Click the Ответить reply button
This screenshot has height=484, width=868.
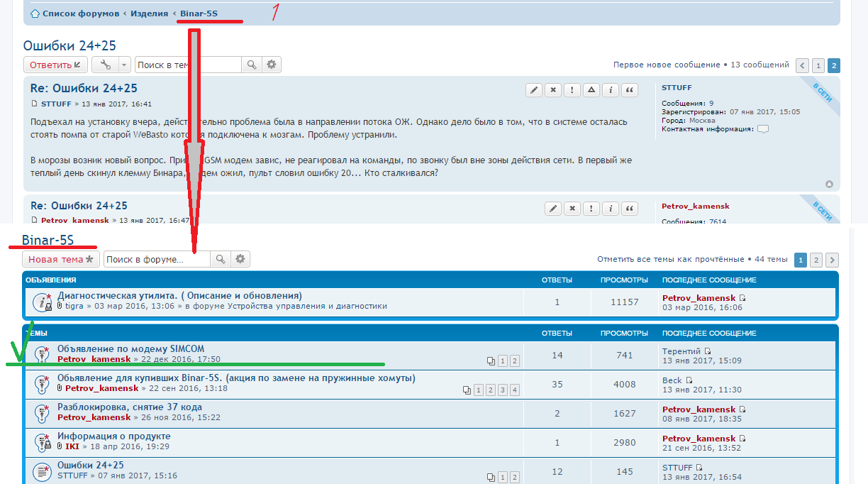(x=56, y=65)
